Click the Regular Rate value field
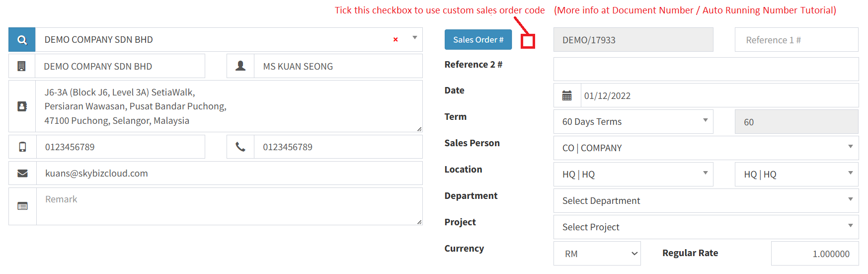 click(814, 254)
